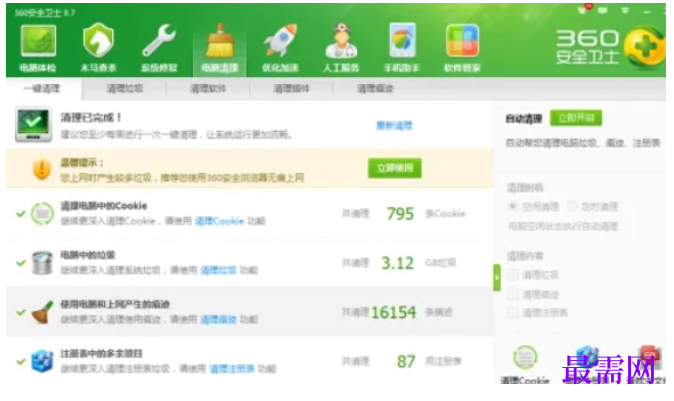Click the 87 registry items value
Screen dimensions: 674x401
tap(406, 361)
